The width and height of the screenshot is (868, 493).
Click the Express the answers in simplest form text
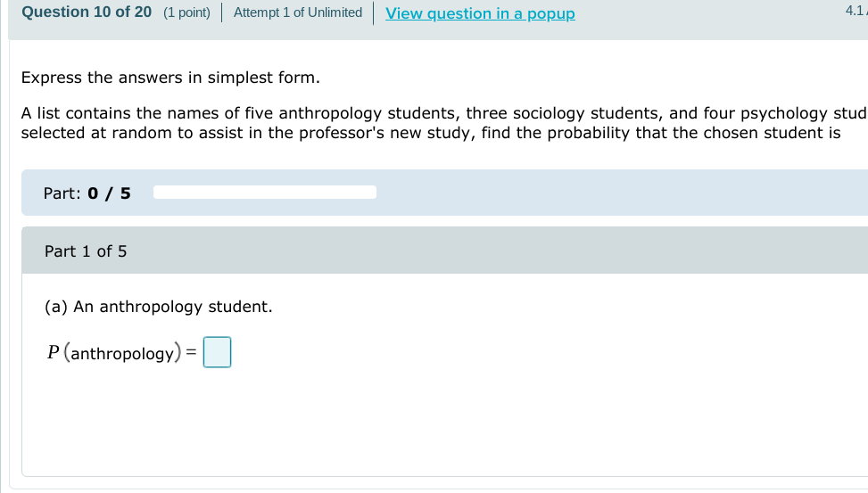point(170,78)
